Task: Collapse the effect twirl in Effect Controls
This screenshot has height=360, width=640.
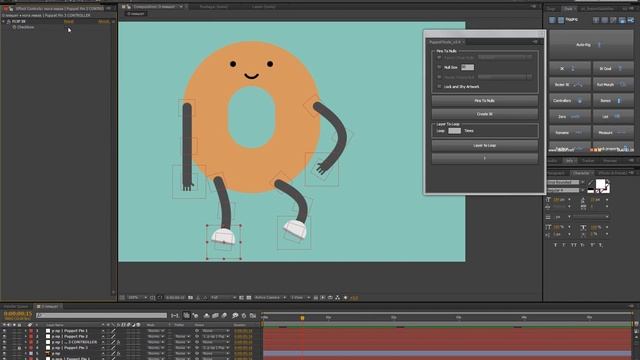Action: pyautogui.click(x=4, y=21)
